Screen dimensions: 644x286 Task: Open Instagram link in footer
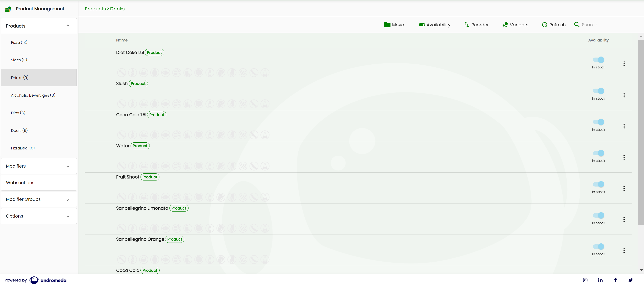coord(585,280)
